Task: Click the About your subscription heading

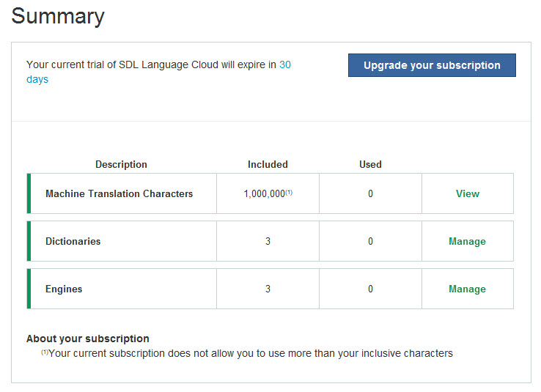Action: [x=88, y=339]
